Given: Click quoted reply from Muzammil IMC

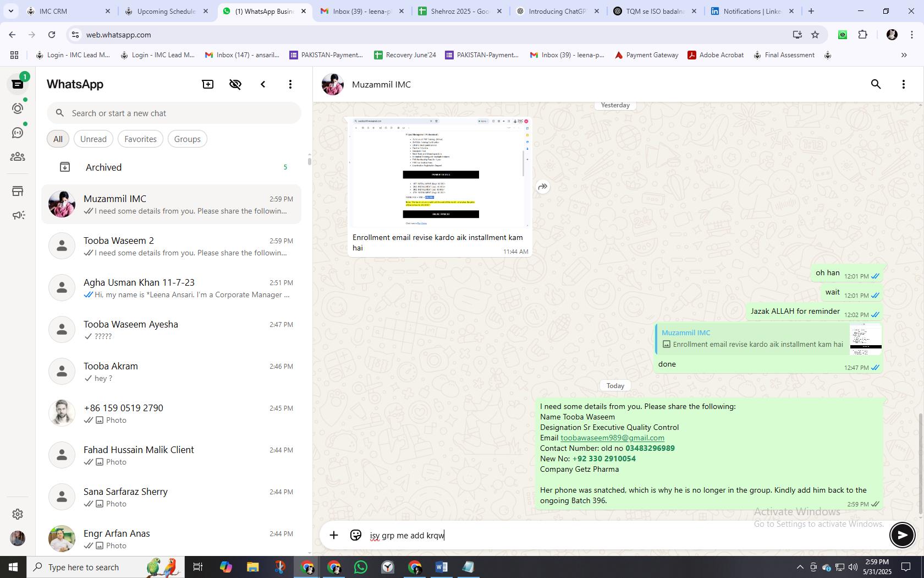Looking at the screenshot, I should tap(769, 339).
